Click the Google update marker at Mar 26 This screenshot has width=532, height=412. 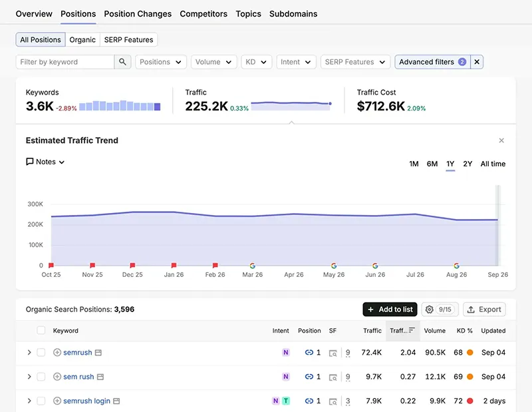[253, 266]
